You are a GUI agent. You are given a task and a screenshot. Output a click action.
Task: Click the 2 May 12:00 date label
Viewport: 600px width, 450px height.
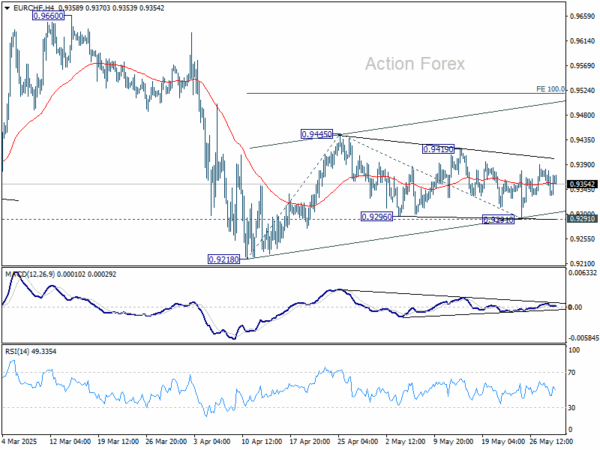pos(406,441)
